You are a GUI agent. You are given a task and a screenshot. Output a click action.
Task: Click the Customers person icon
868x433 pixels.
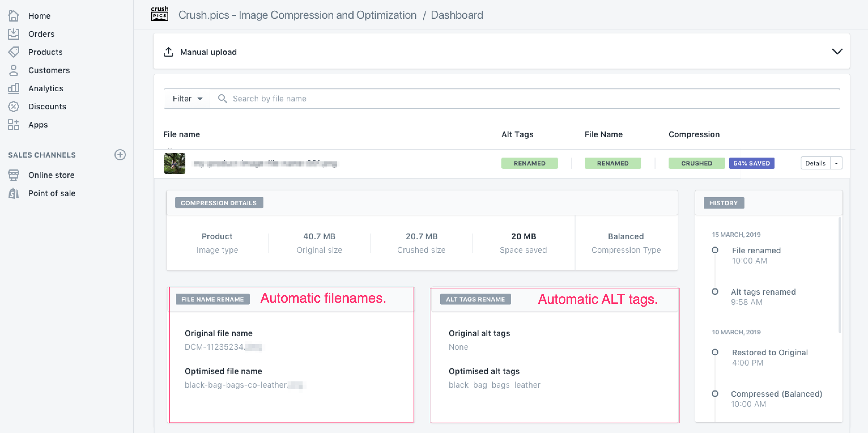(x=14, y=70)
